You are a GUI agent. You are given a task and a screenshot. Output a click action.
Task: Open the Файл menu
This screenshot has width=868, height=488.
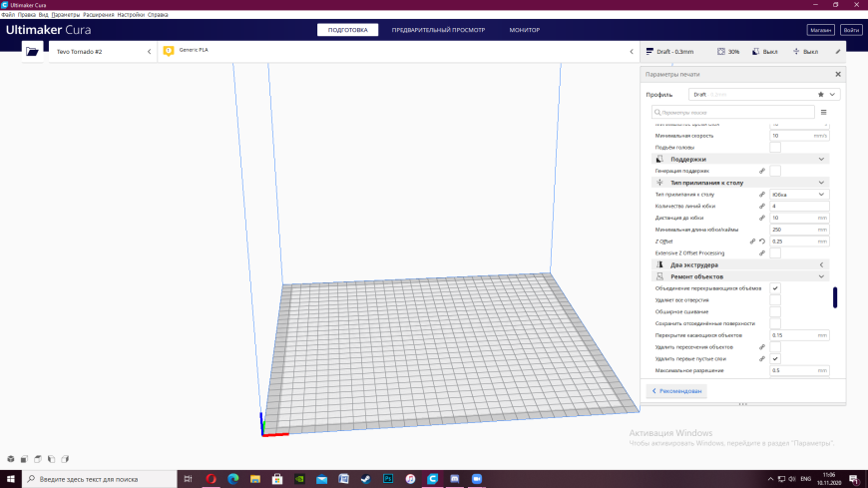click(8, 15)
